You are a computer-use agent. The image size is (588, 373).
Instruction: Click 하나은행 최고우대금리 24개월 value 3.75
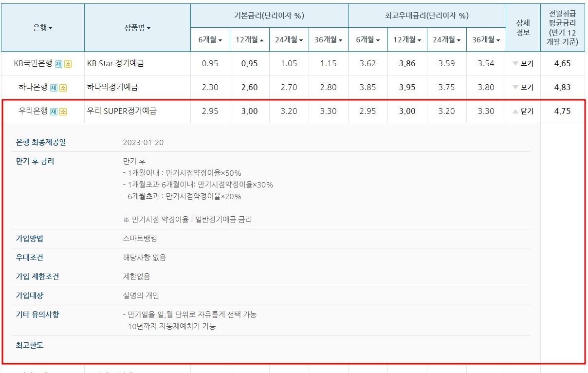tap(447, 88)
